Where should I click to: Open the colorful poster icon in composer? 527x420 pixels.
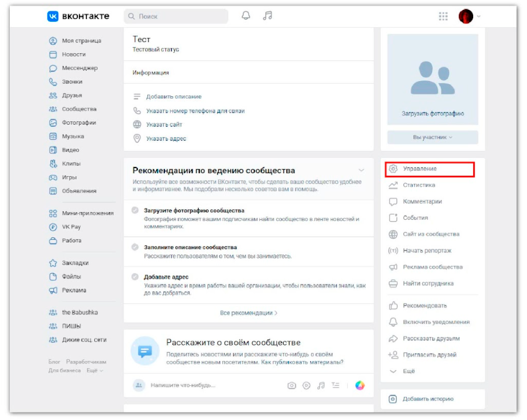(x=359, y=385)
